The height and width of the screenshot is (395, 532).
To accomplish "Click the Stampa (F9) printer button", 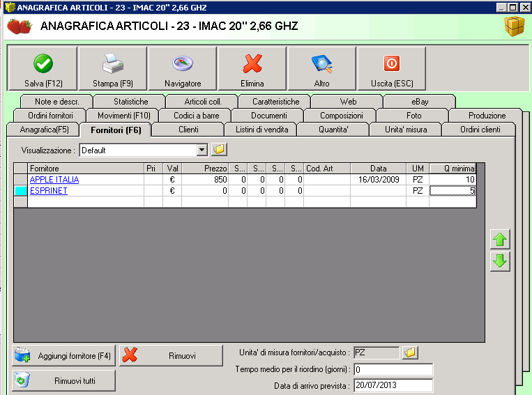I will (113, 69).
